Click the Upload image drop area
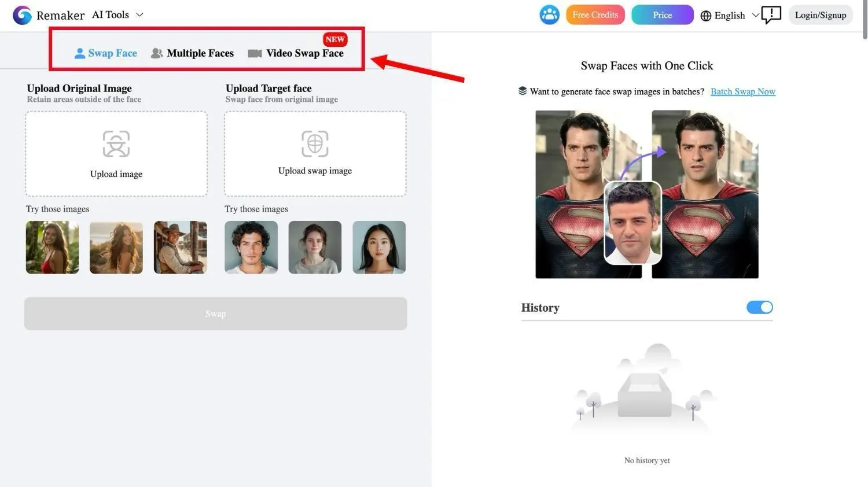The image size is (868, 487). coord(116,154)
